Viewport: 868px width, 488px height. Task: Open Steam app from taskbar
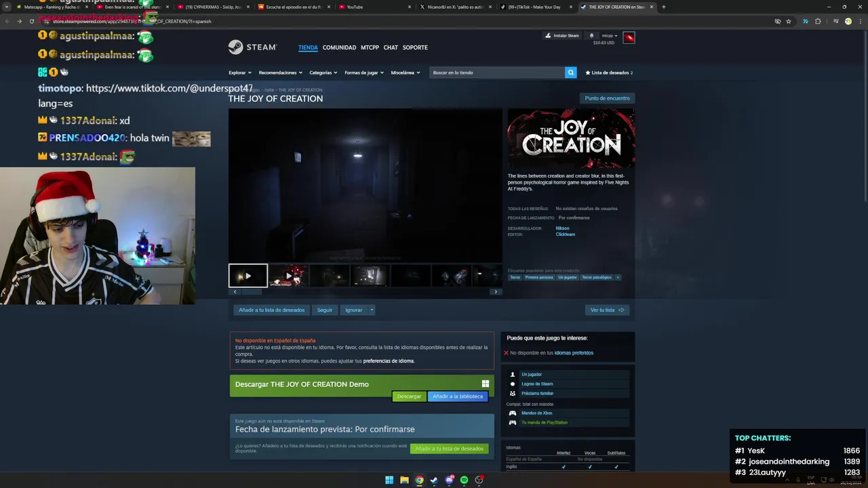pos(434,480)
